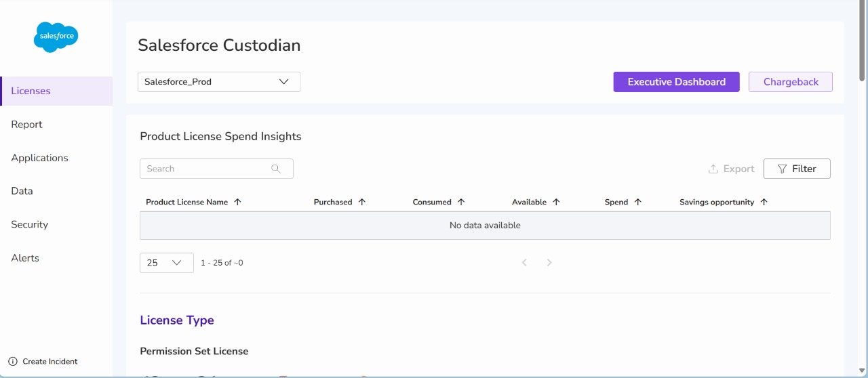Open Alerts in the sidebar
The height and width of the screenshot is (378, 868).
pos(25,258)
